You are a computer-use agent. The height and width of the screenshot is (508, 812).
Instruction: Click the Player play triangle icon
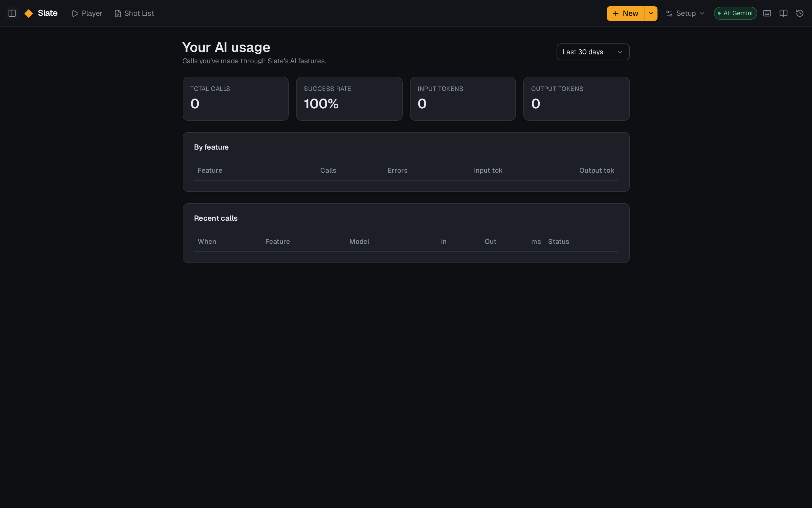pyautogui.click(x=75, y=14)
